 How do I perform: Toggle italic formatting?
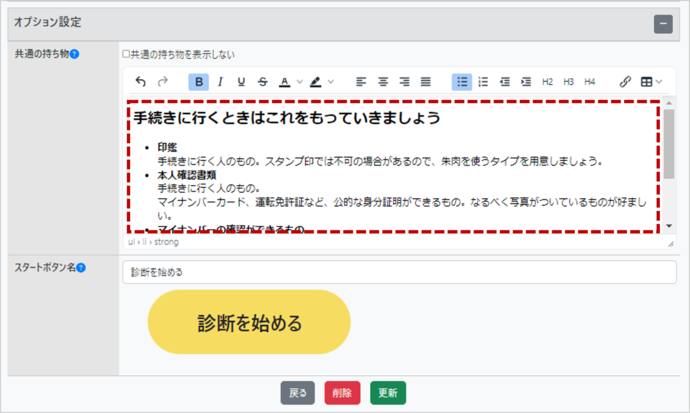coord(220,82)
